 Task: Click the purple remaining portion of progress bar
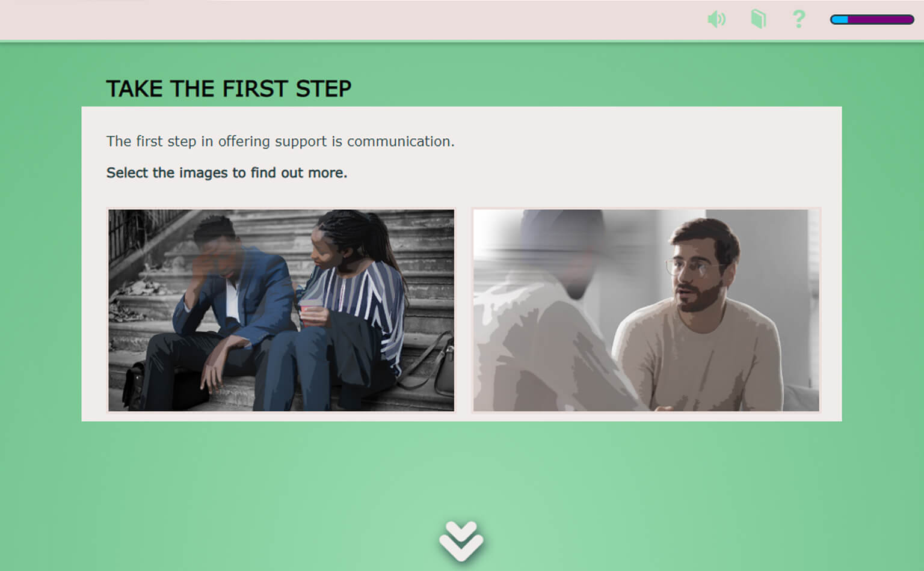(881, 20)
